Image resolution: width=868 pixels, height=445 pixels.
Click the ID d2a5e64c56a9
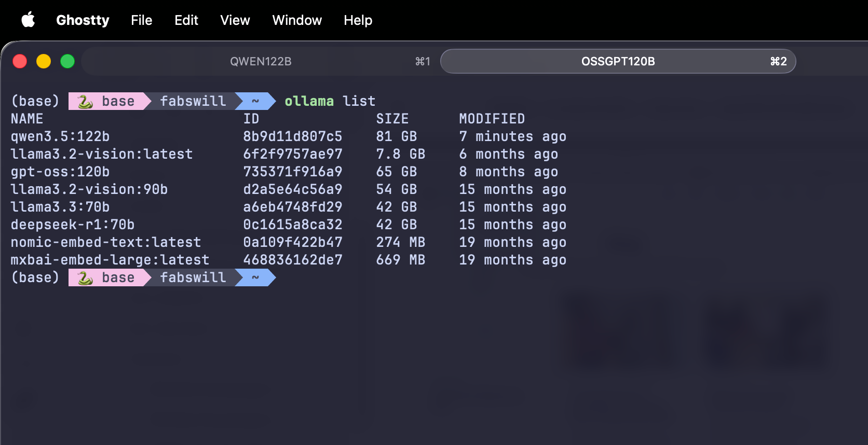pos(293,189)
